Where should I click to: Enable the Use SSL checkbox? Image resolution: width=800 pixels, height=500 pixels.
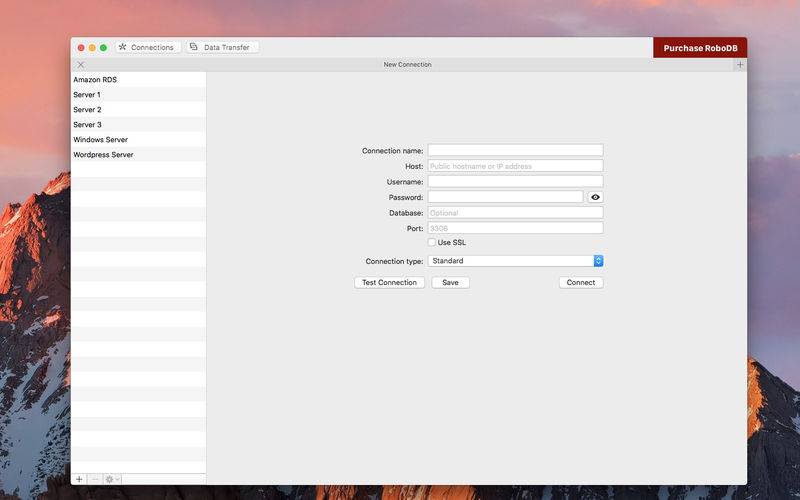coord(432,242)
